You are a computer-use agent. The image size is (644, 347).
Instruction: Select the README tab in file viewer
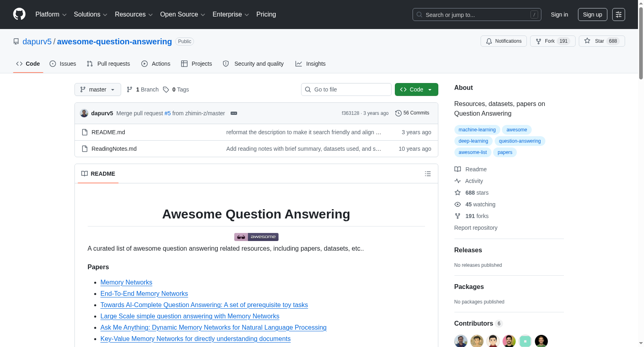pyautogui.click(x=98, y=174)
